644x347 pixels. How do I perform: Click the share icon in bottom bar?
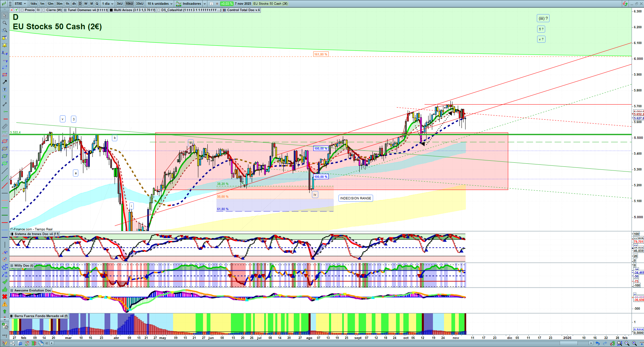[12, 343]
